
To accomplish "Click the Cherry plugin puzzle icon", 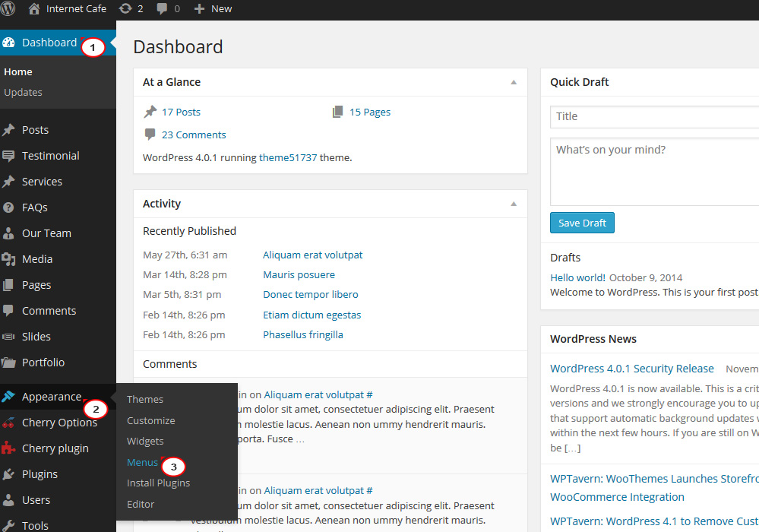I will pyautogui.click(x=8, y=448).
